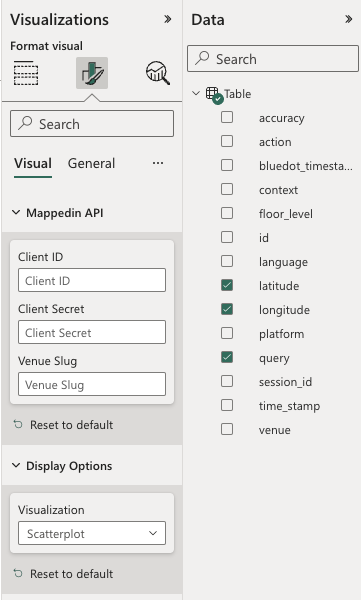
Task: Open the Analytics magnifier chart icon
Action: (157, 73)
